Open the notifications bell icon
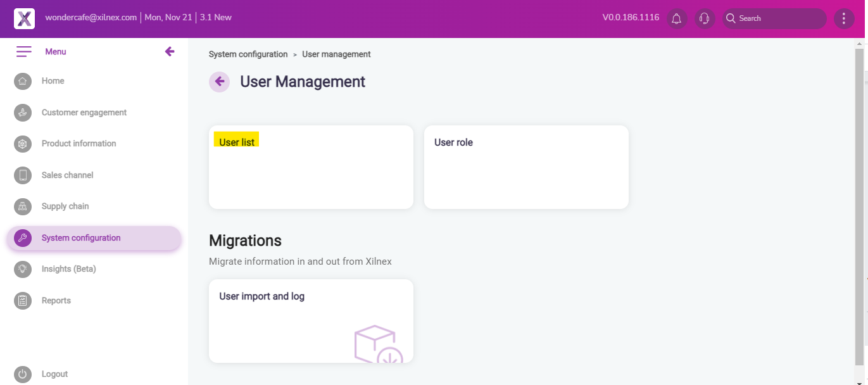 [676, 18]
